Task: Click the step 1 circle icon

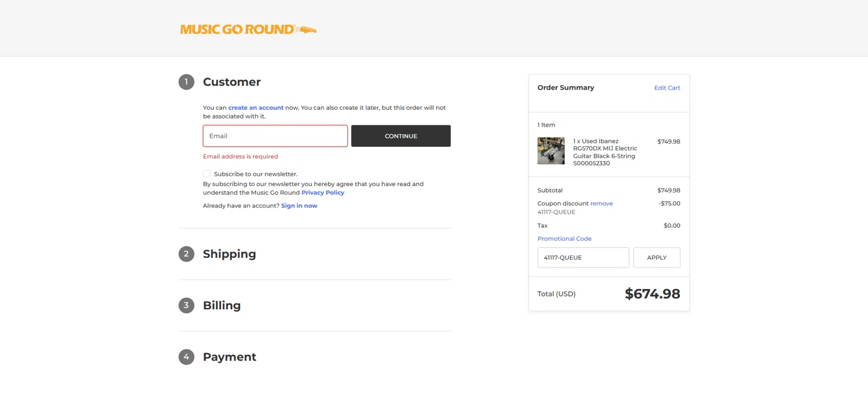Action: tap(186, 82)
